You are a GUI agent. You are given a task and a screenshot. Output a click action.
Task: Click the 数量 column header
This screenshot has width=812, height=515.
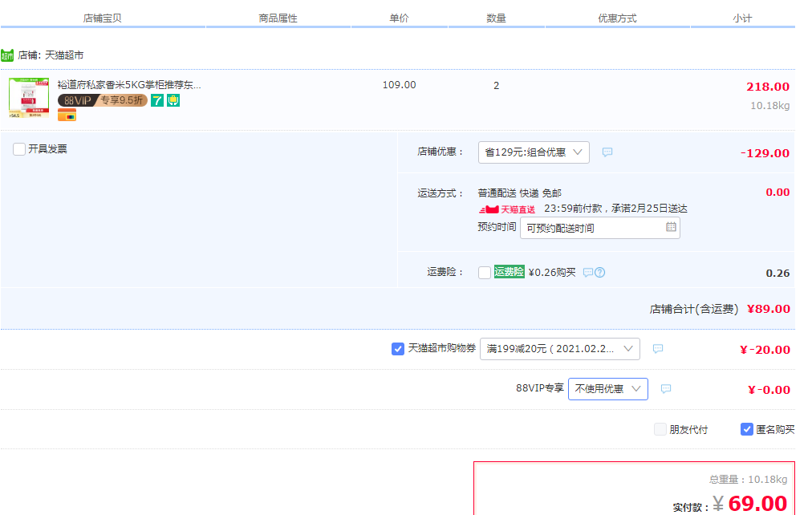click(x=496, y=18)
